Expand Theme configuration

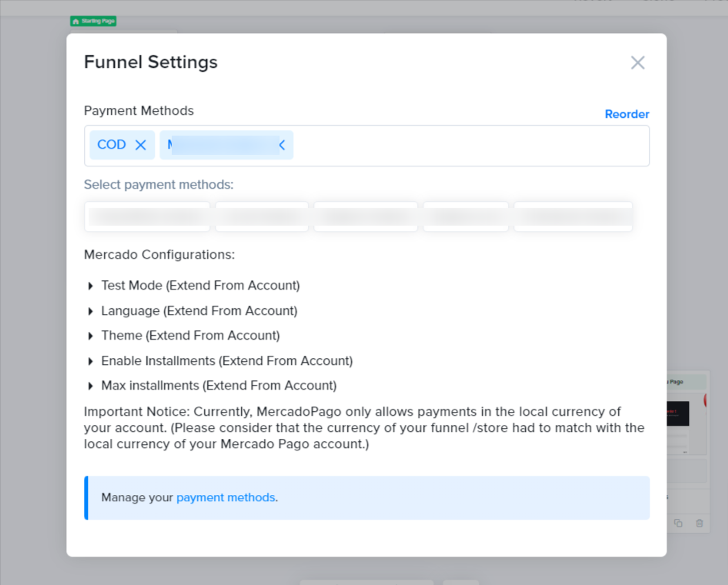click(x=90, y=336)
